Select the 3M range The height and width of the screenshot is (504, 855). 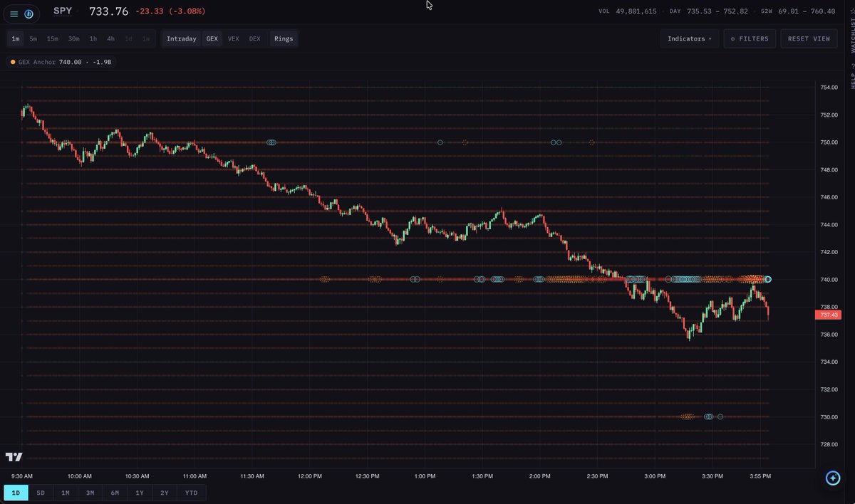tap(90, 493)
